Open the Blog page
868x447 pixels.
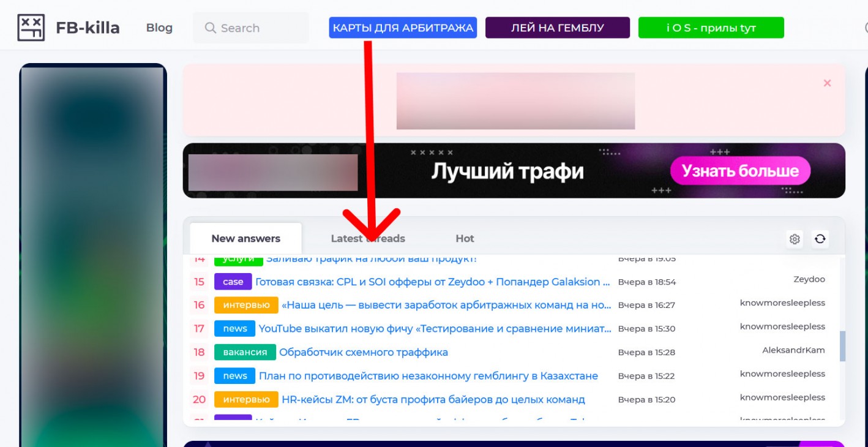[159, 28]
